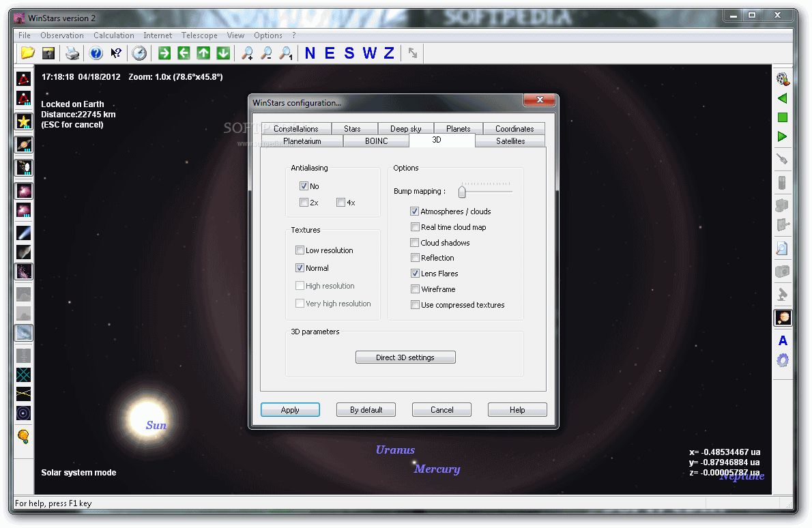Zoom out with the magnifier minus icon
The height and width of the screenshot is (528, 812).
click(x=267, y=53)
